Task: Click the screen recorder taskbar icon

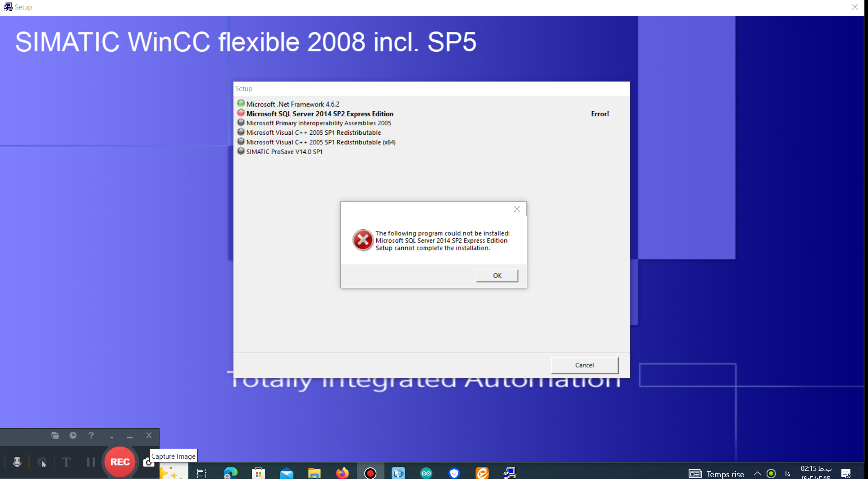Action: pos(370,473)
